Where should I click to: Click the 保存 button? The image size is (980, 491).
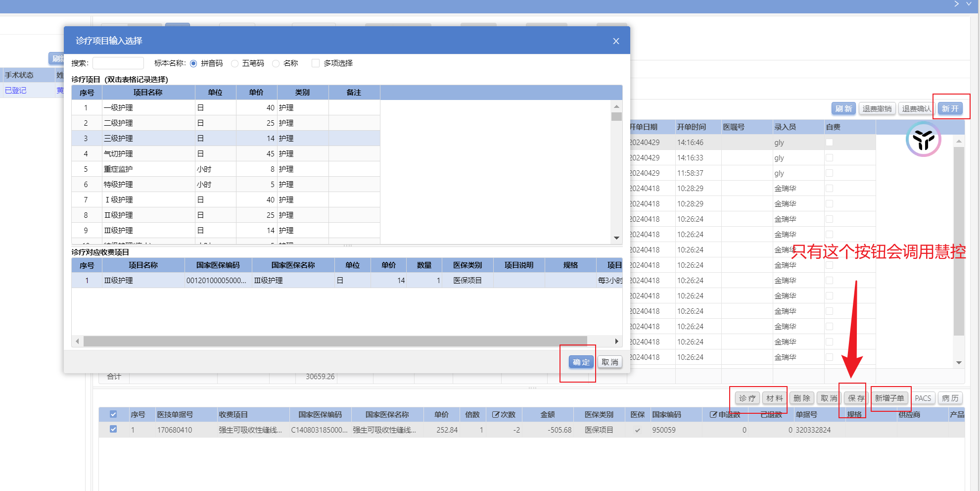pos(856,398)
